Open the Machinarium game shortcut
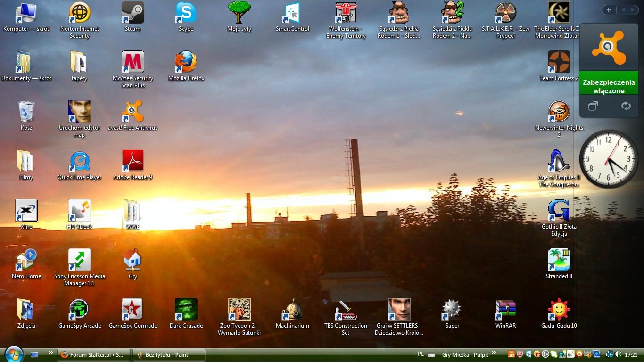The height and width of the screenshot is (362, 644). (292, 310)
